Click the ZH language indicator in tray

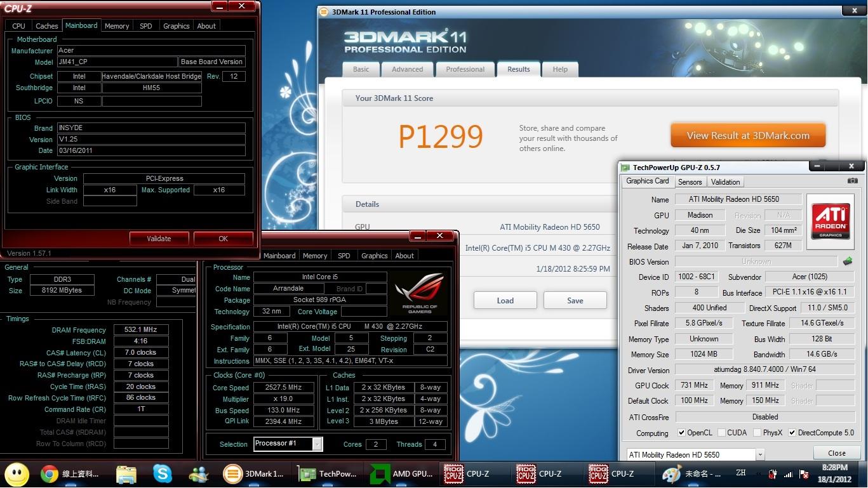[x=740, y=473]
